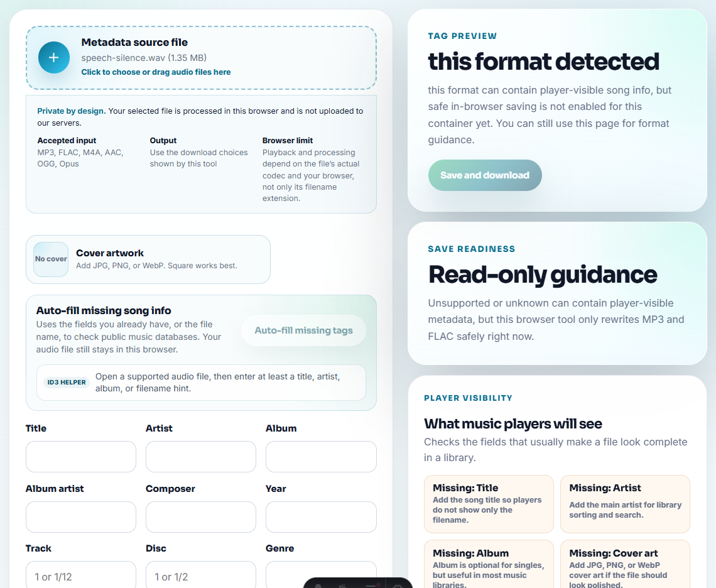Click the 'Private by design.' text

[x=71, y=111]
